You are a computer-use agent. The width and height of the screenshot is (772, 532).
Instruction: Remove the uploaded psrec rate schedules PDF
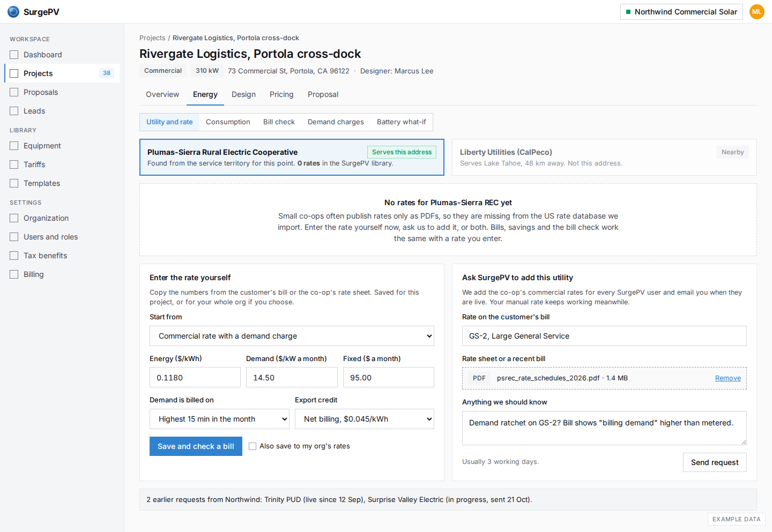coord(728,378)
